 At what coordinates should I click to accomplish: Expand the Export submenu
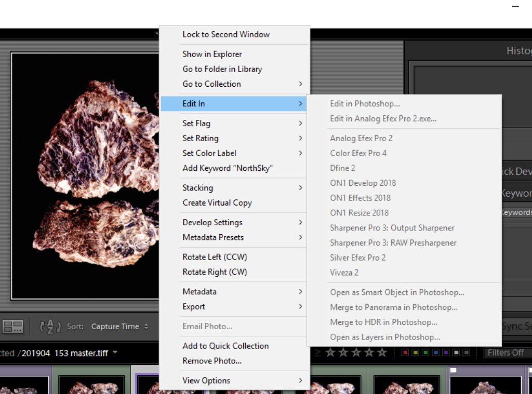[x=234, y=306]
